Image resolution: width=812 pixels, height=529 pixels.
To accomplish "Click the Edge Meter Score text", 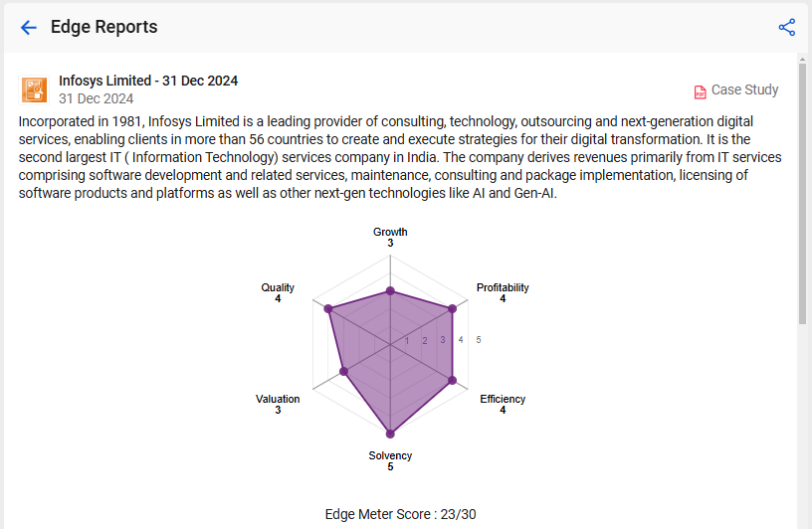I will coord(400,514).
